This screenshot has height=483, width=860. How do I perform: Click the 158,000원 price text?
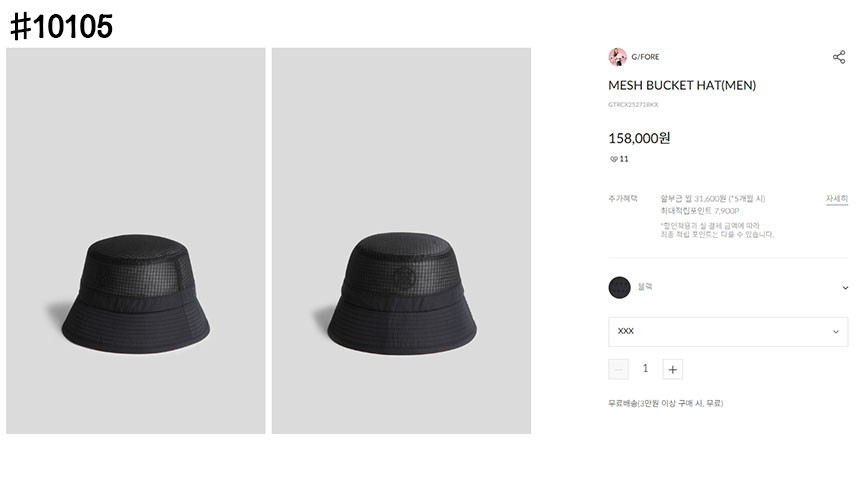639,138
